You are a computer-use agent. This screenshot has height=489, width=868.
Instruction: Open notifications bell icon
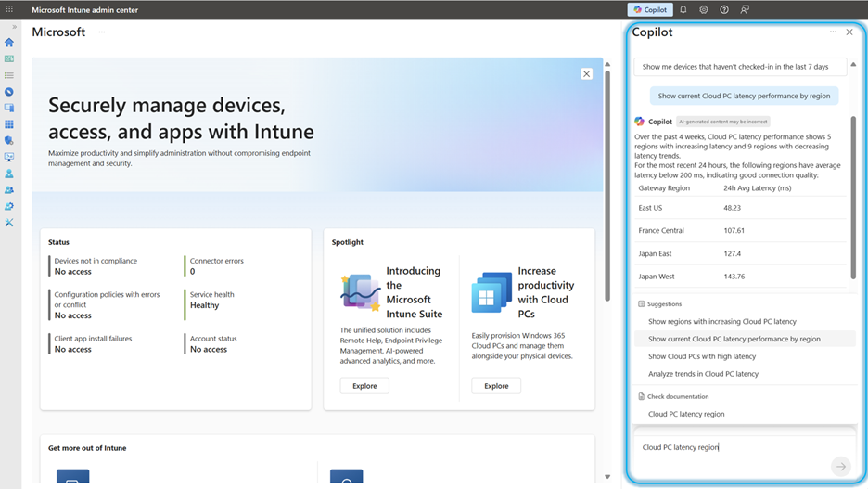(x=683, y=9)
